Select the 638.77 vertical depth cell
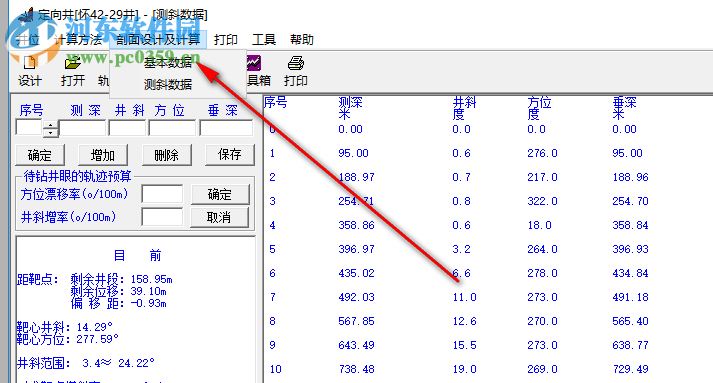Viewport: 713px width, 383px height. coord(630,345)
